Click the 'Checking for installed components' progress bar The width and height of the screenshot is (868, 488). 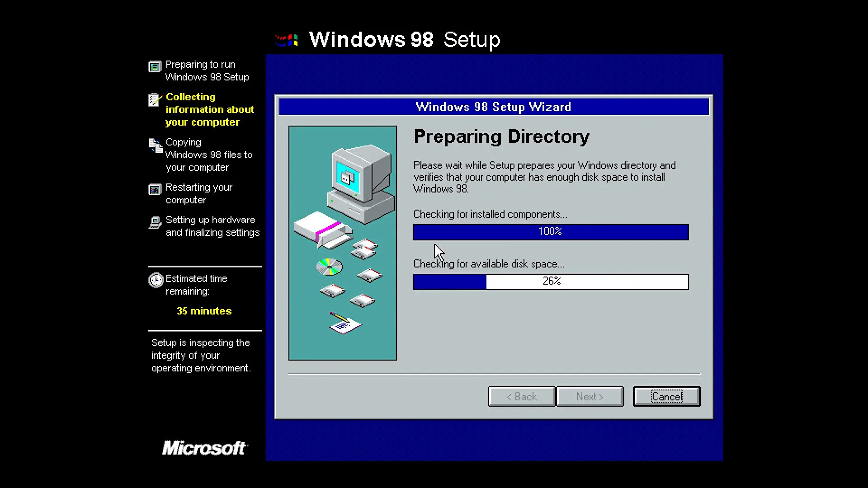tap(550, 232)
